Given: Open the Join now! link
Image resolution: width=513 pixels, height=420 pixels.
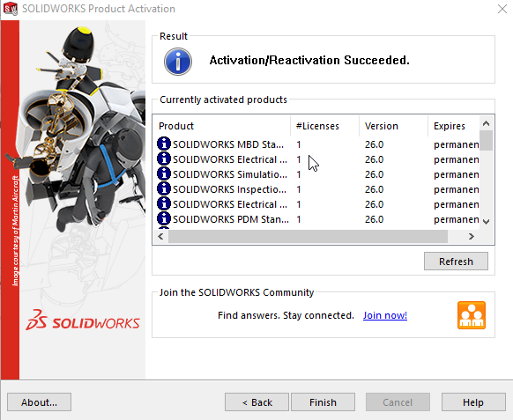Looking at the screenshot, I should pyautogui.click(x=384, y=315).
